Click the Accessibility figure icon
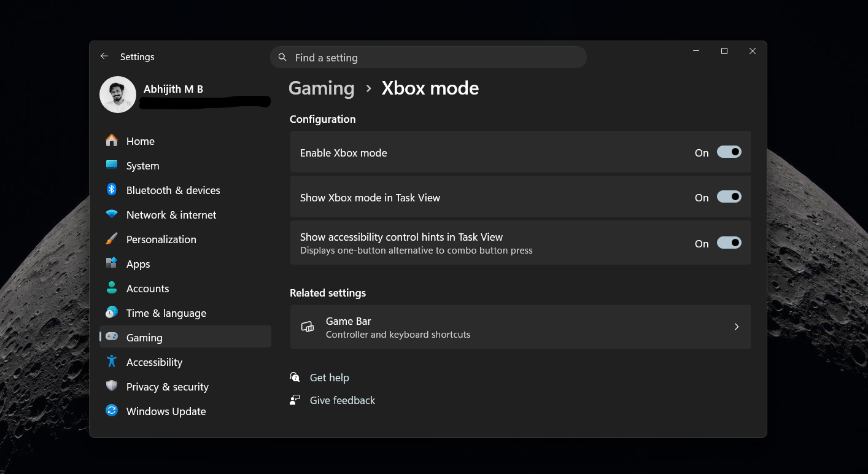 tap(112, 362)
